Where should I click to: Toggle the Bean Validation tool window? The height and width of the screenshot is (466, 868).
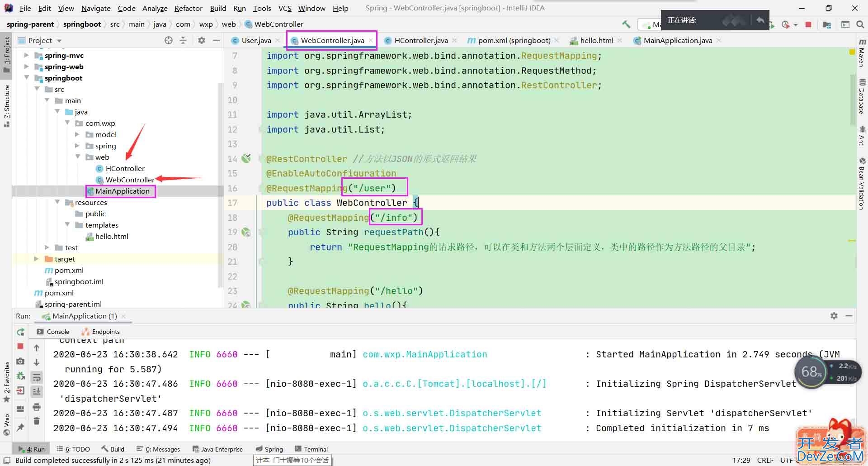tap(862, 183)
